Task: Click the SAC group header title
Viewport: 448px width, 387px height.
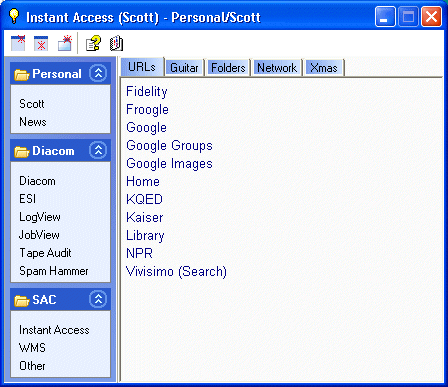Action: [44, 300]
